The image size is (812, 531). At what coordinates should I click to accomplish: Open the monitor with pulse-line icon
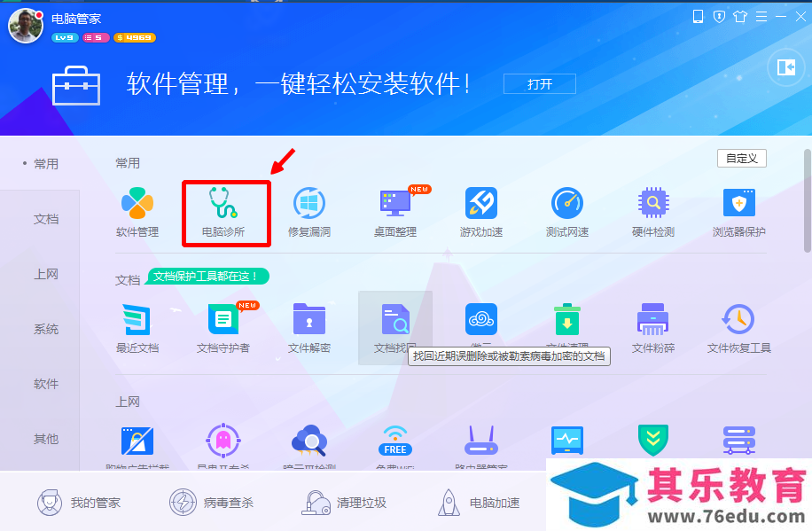(567, 441)
